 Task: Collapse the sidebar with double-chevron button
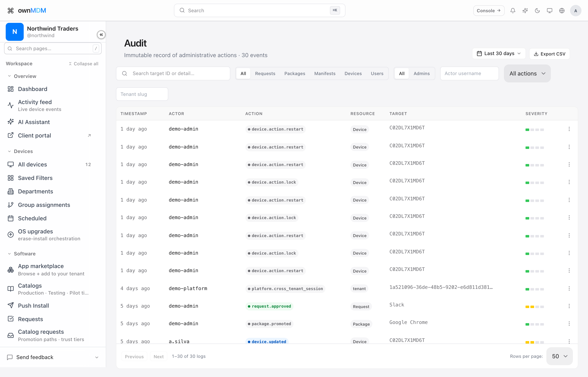101,35
